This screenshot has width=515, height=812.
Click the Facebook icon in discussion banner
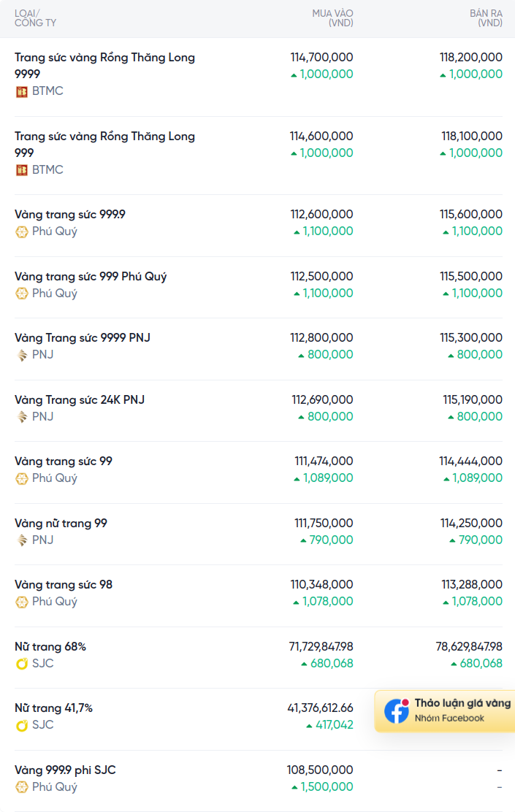(x=397, y=711)
